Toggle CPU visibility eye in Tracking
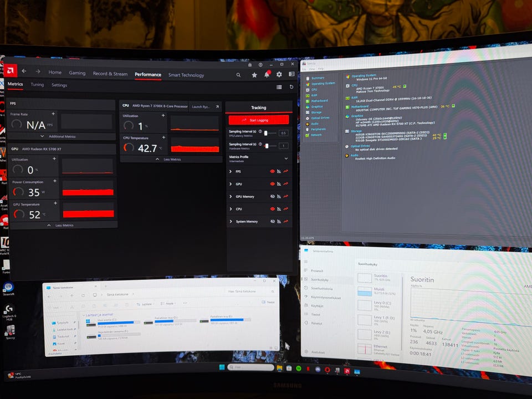This screenshot has height=399, width=532. coord(272,209)
